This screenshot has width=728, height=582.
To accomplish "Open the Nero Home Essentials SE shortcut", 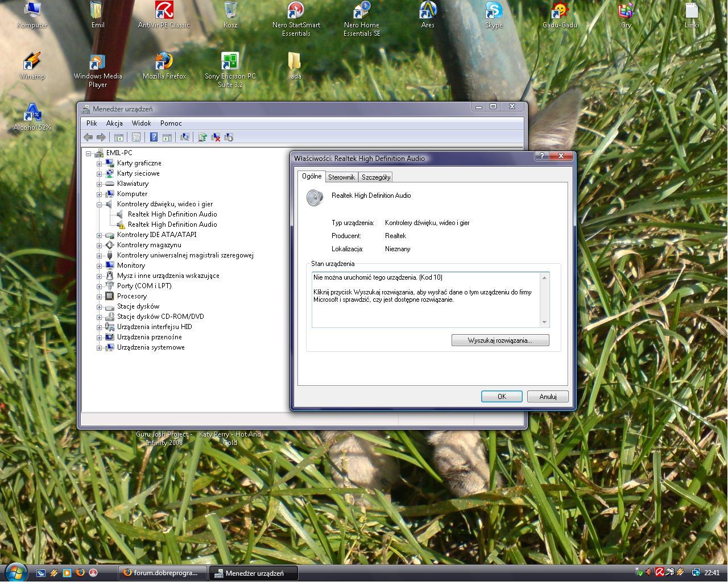I will coord(362,19).
